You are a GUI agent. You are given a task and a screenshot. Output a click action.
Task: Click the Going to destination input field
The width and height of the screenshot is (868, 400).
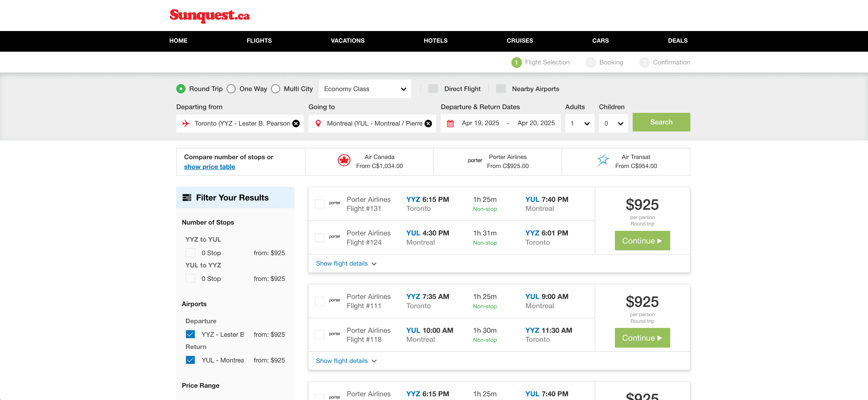[x=374, y=124]
